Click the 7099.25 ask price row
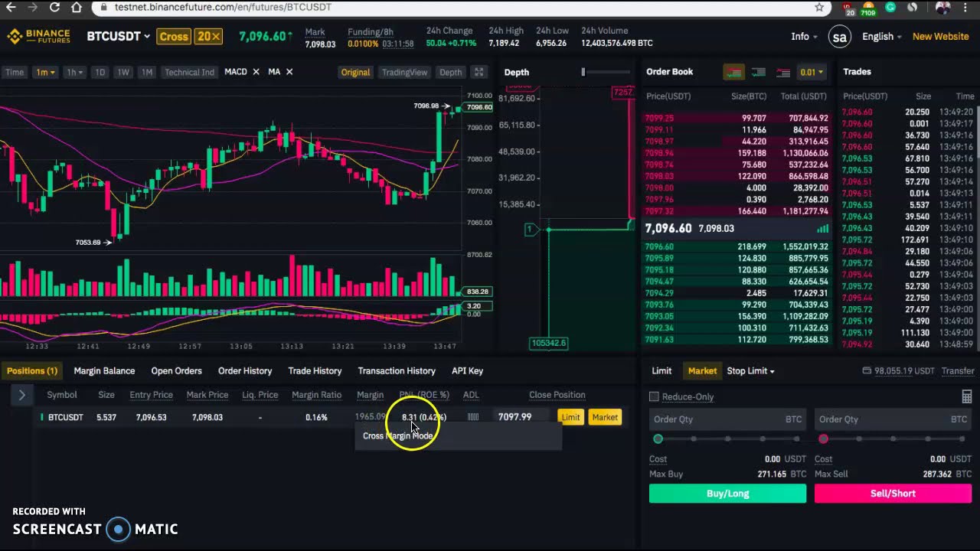The height and width of the screenshot is (551, 980). (x=737, y=119)
